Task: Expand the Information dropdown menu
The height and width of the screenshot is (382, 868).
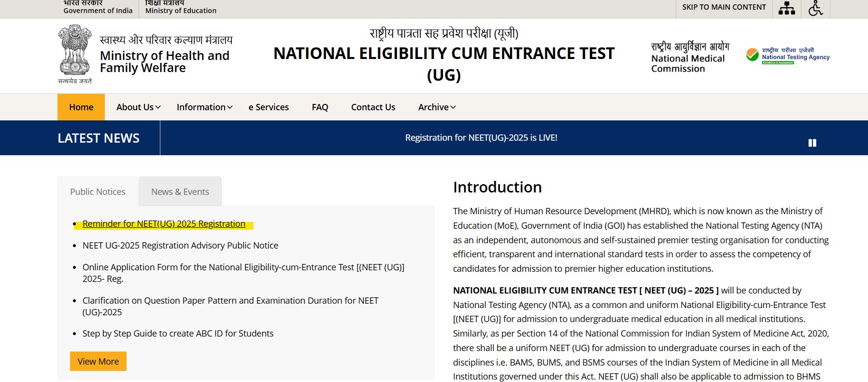Action: click(204, 107)
